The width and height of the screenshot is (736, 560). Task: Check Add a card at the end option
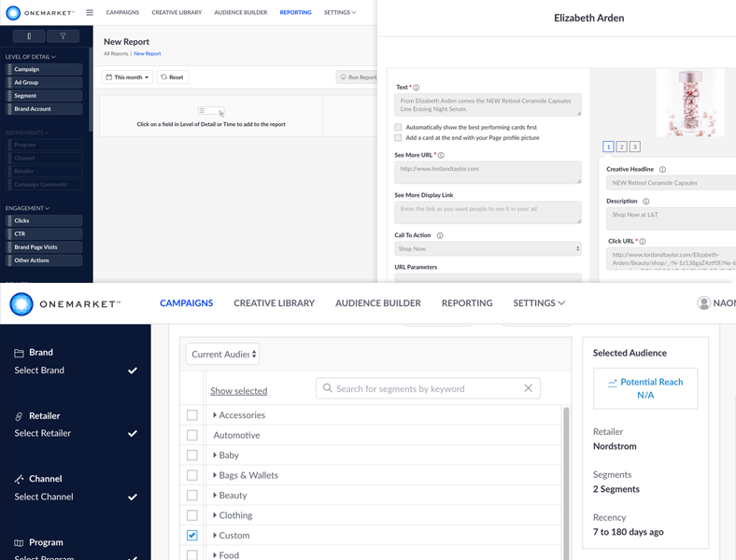(398, 138)
